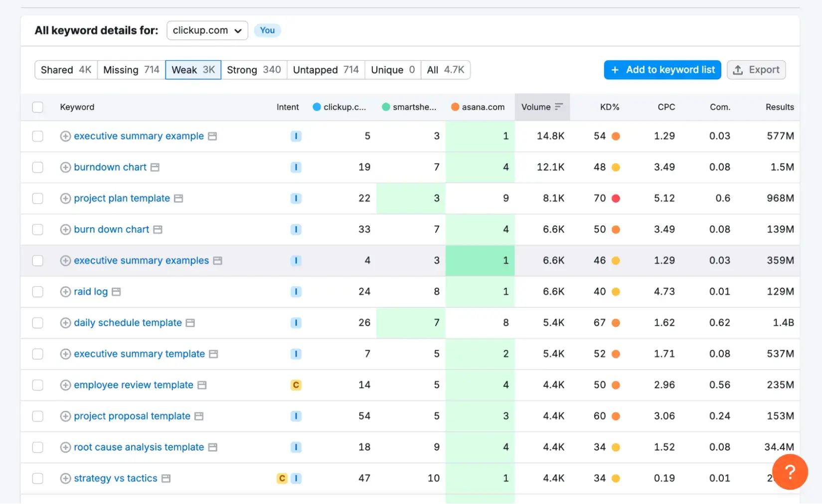Open the project proposal template keyword link
Image resolution: width=822 pixels, height=504 pixels.
(132, 416)
